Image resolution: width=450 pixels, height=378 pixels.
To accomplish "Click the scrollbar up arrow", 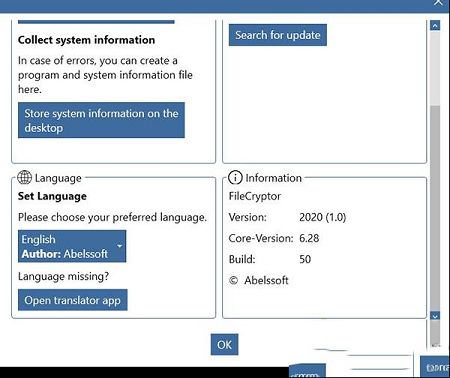I will coord(435,25).
